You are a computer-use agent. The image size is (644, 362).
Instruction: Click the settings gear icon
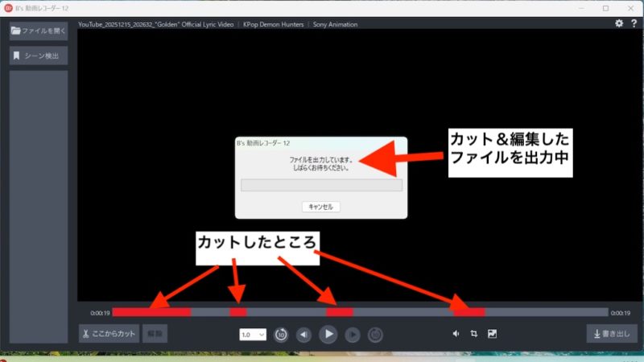tap(619, 24)
